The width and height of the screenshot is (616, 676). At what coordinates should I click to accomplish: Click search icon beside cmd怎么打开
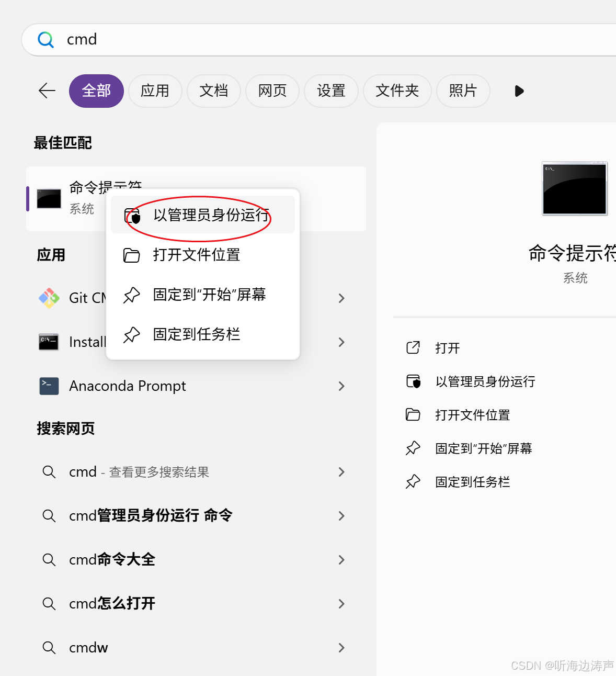click(x=49, y=604)
